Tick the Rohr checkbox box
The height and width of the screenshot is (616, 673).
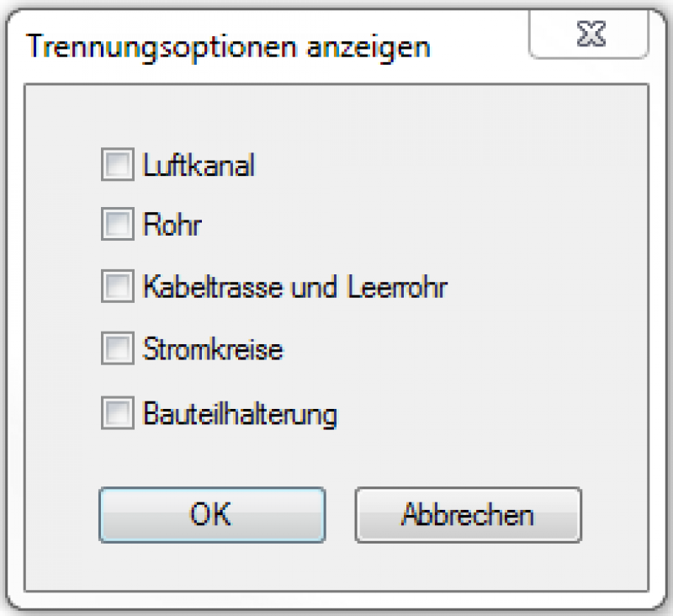coord(117,225)
